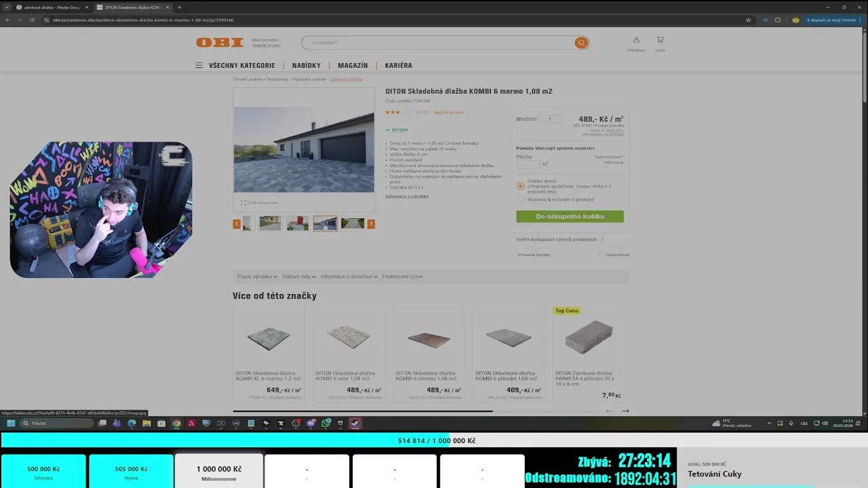The height and width of the screenshot is (488, 868).
Task: Follow the Úvodní stránka breadcrumb link
Action: 248,79
